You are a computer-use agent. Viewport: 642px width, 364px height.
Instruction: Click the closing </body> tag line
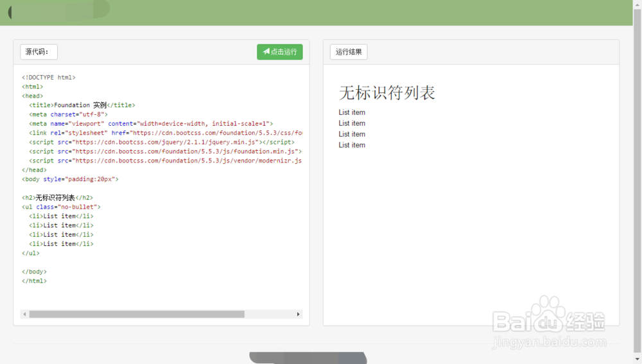35,272
